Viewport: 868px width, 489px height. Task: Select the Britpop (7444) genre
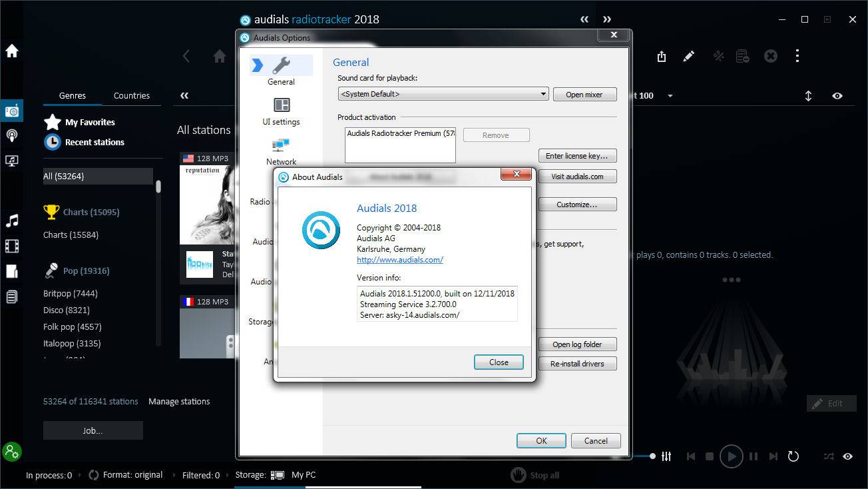[71, 293]
